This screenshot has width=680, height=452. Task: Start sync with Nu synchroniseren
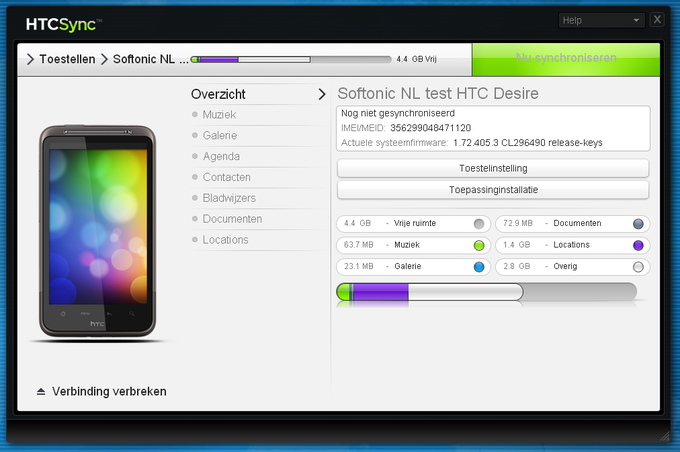coord(566,59)
